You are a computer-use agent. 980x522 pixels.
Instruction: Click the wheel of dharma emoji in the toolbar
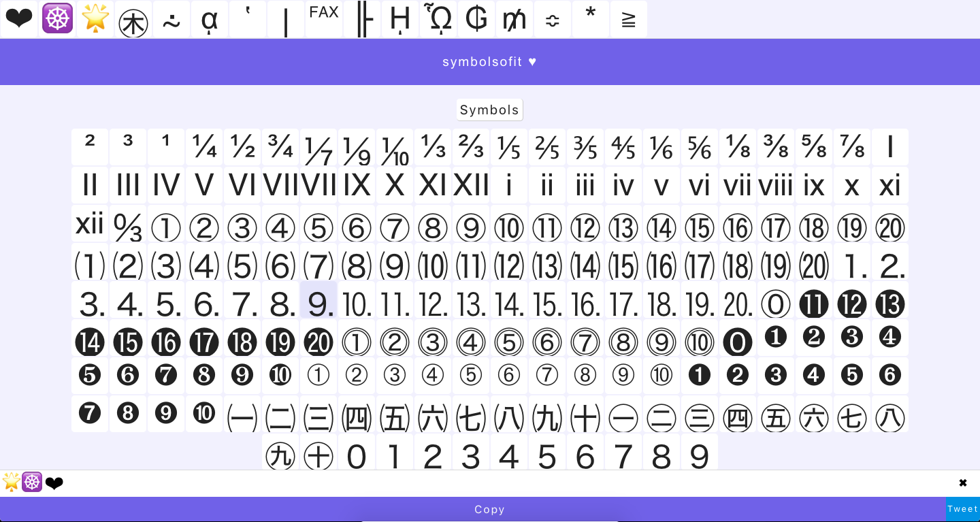[57, 18]
